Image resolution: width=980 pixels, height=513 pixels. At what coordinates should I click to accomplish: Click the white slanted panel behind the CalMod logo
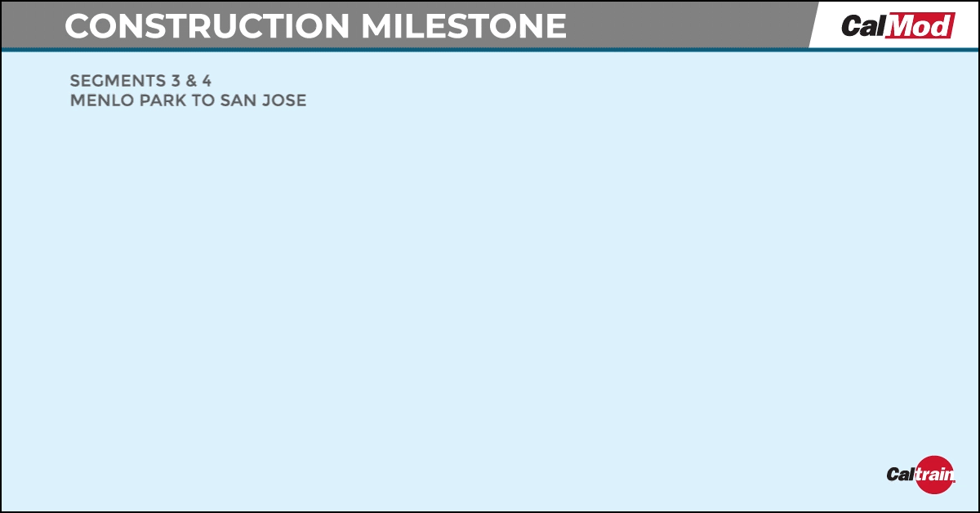pos(894,25)
